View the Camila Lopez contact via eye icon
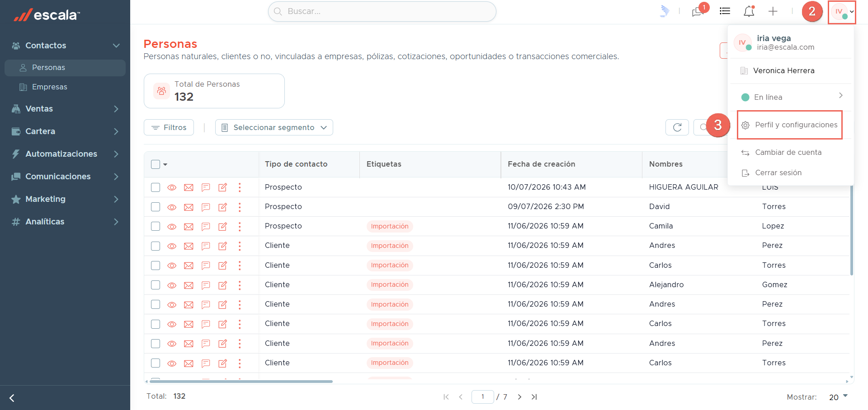Viewport: 868px width, 410px height. 172,226
